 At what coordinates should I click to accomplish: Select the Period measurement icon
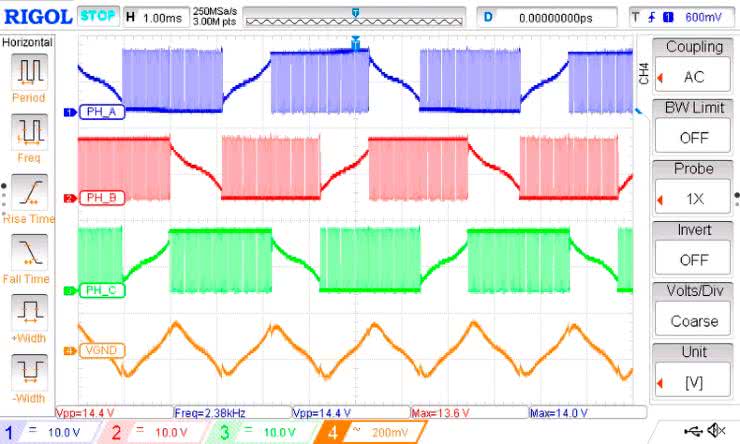29,71
